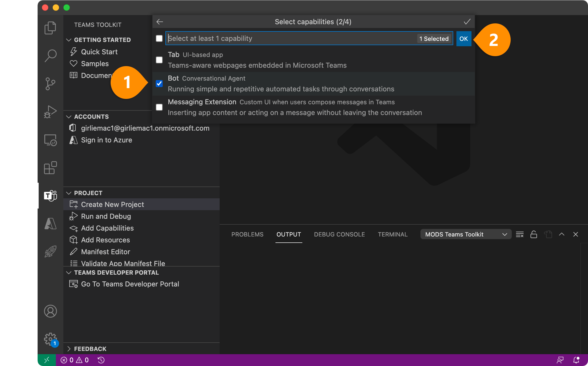Open the Run and Debug view
The width and height of the screenshot is (588, 366).
(50, 112)
